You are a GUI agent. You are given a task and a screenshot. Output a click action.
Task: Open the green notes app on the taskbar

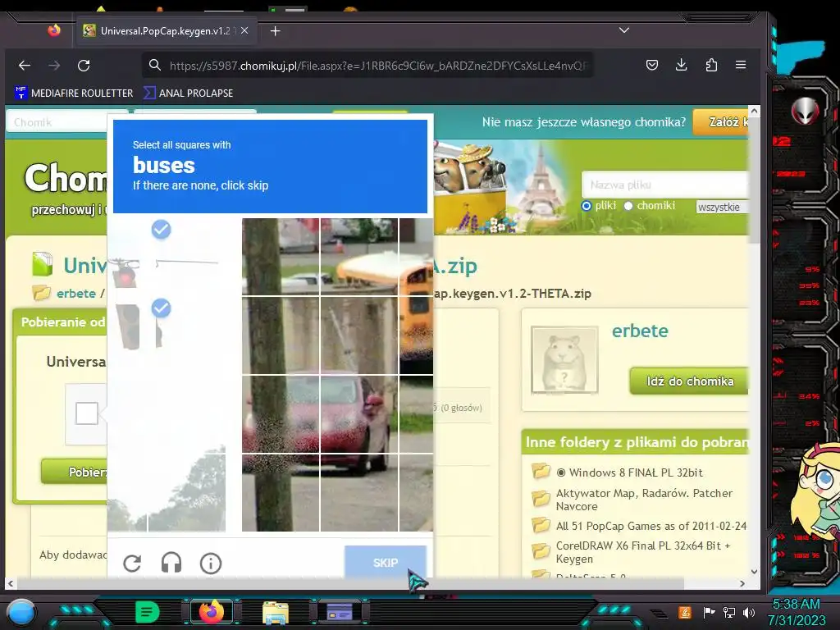point(148,612)
